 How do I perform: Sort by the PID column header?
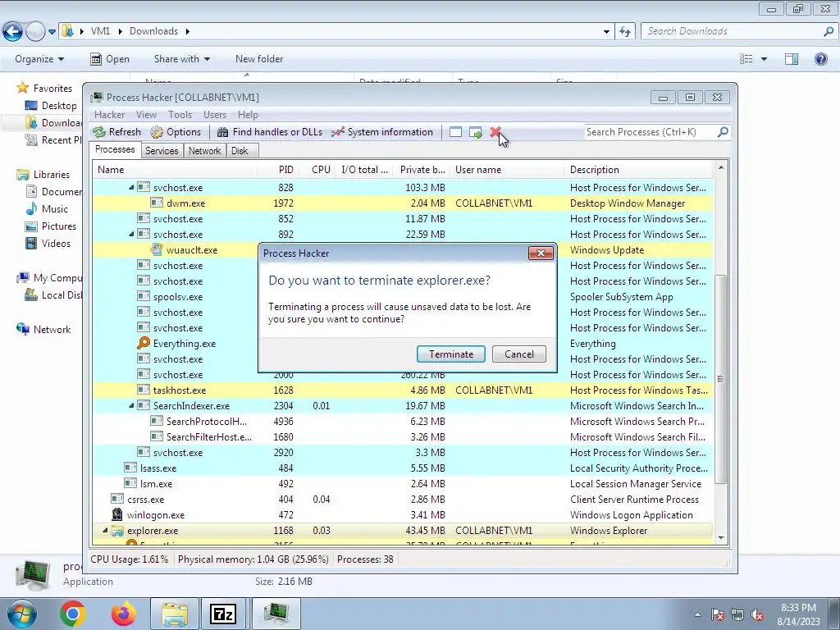pos(279,170)
